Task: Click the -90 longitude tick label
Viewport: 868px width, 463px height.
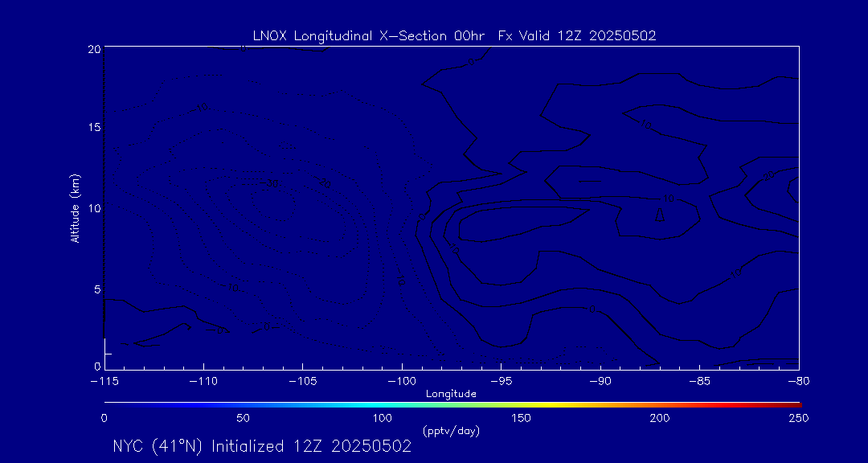Action: point(600,382)
